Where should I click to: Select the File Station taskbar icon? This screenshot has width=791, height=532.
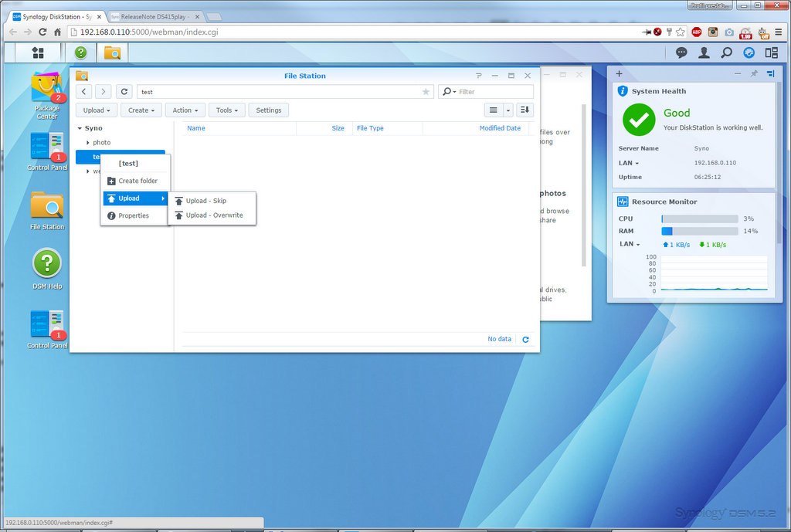112,53
